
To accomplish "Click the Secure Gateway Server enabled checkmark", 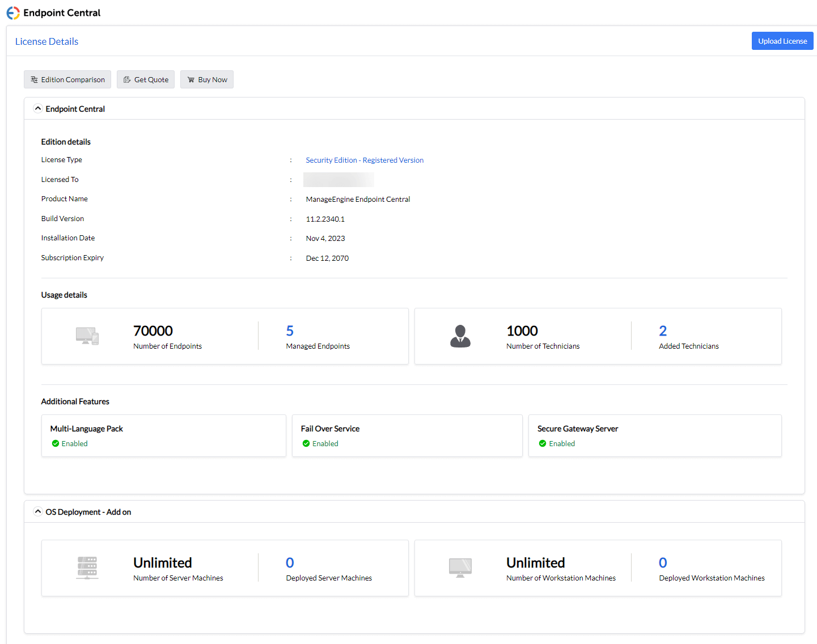I will tap(543, 443).
